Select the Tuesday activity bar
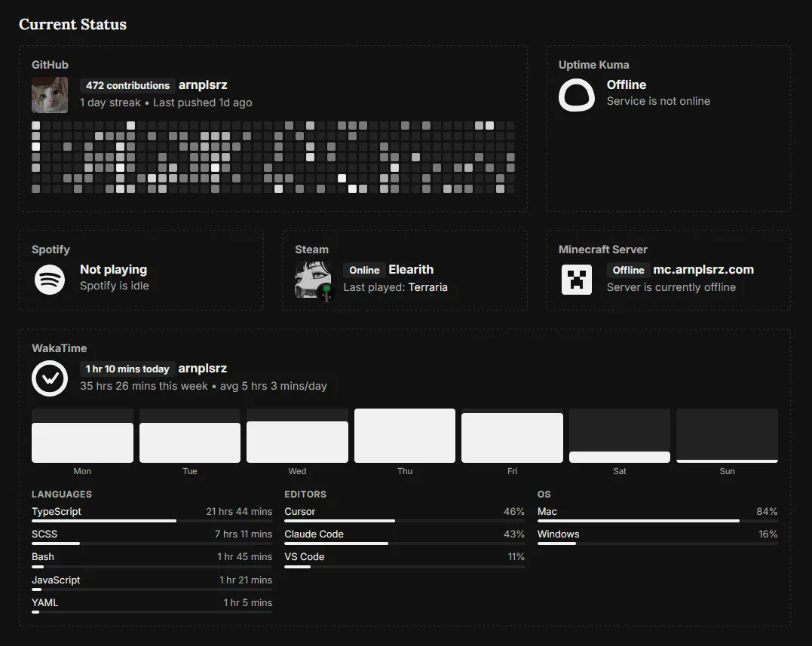812x646 pixels. click(189, 436)
